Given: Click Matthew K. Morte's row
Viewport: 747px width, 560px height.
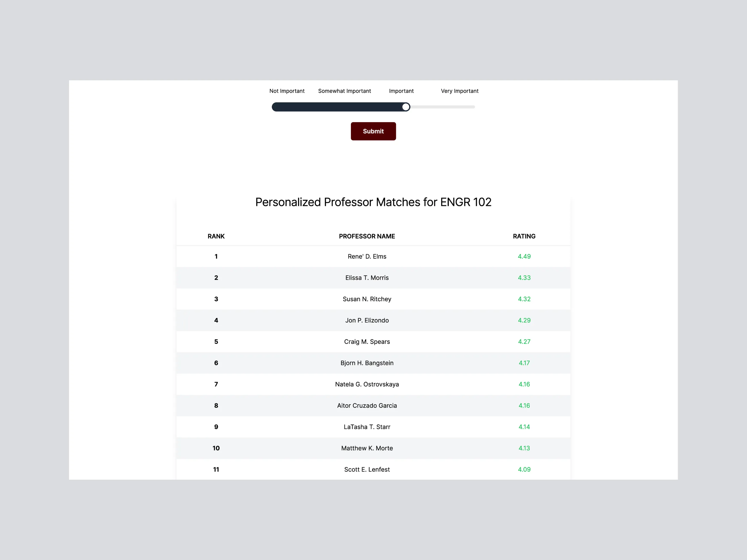Looking at the screenshot, I should click(x=367, y=448).
